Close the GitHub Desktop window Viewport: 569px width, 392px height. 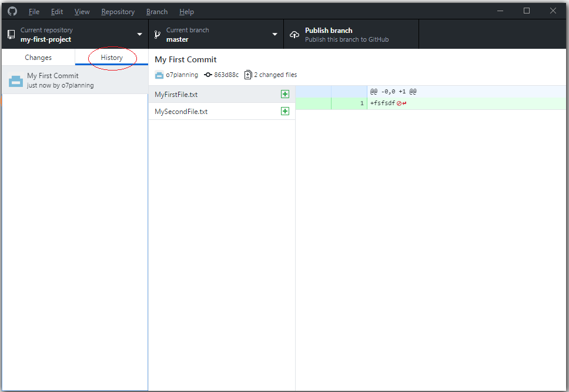(x=553, y=11)
